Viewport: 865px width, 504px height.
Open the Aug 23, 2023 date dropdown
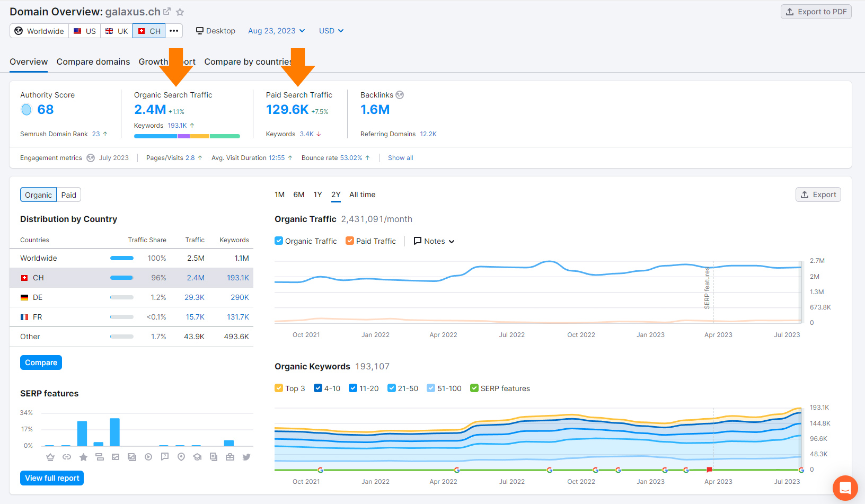coord(277,31)
